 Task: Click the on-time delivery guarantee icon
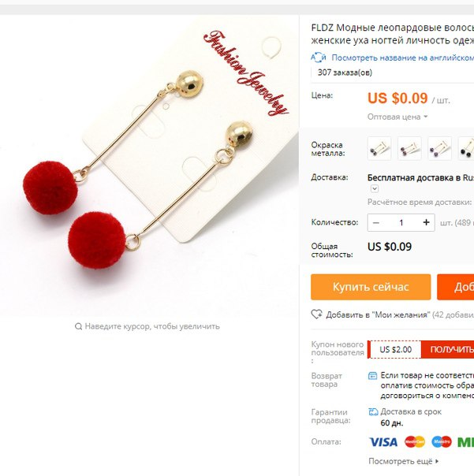tap(373, 412)
